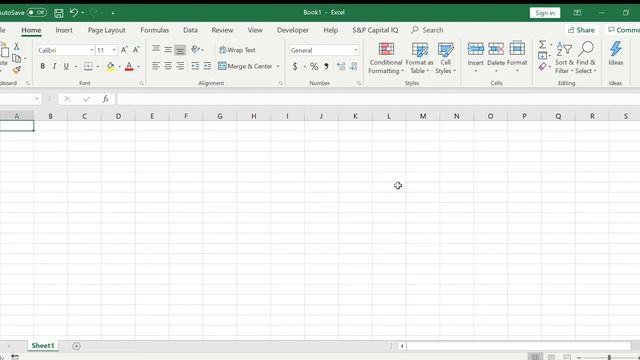Click Increase Indent icon
Screen dimensions: 640x360
[x=207, y=66]
